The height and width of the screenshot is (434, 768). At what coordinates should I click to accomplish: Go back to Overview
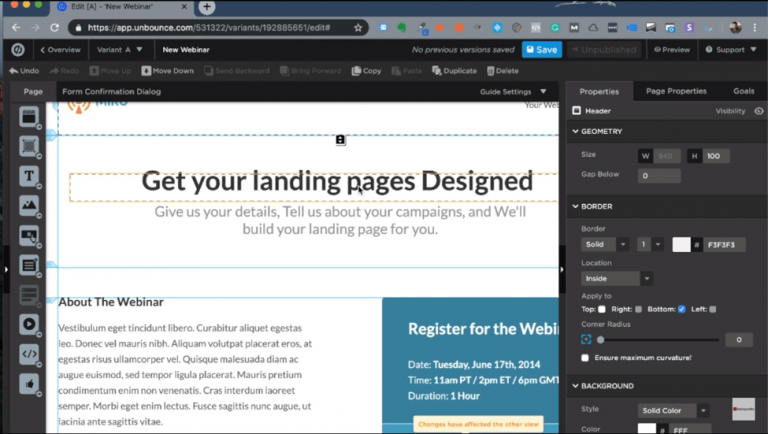click(x=60, y=49)
